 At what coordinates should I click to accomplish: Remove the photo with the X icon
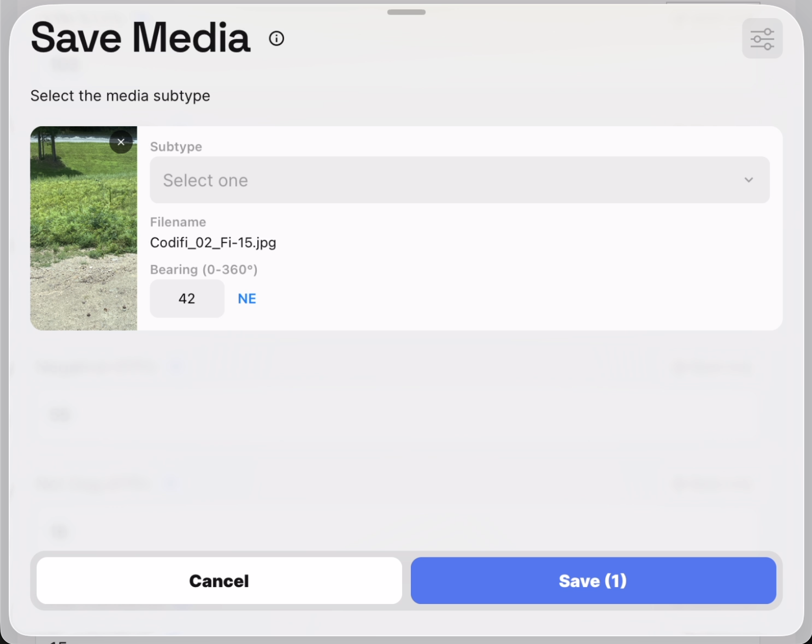pos(121,142)
